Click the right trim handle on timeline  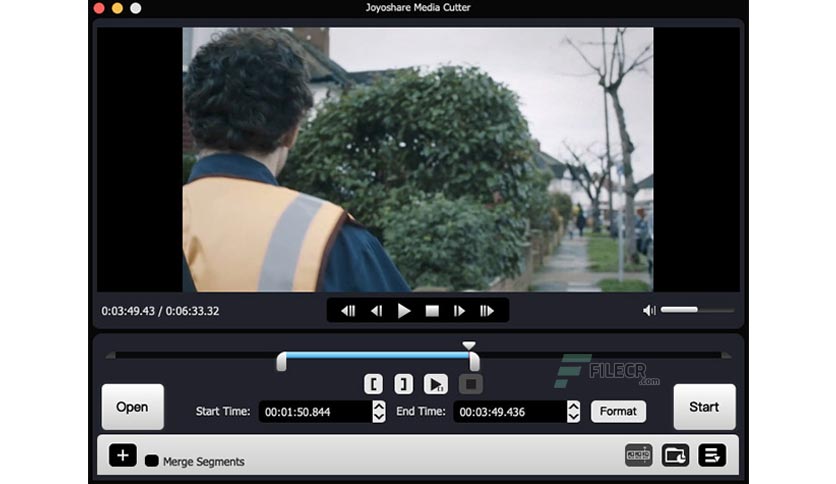(474, 361)
